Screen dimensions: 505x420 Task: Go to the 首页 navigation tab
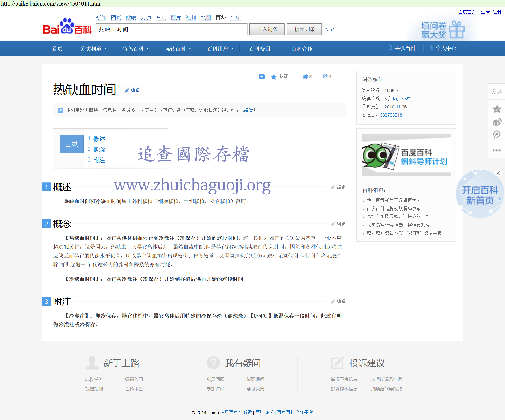57,49
